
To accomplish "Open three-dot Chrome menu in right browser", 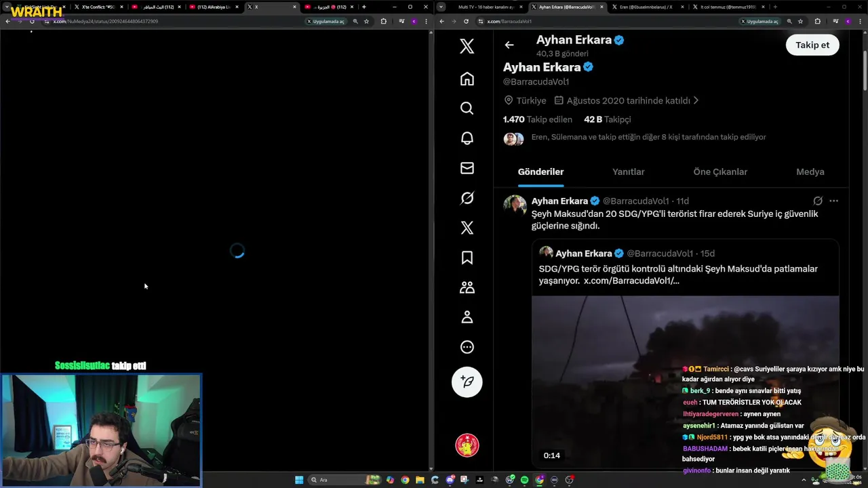I will tap(861, 21).
